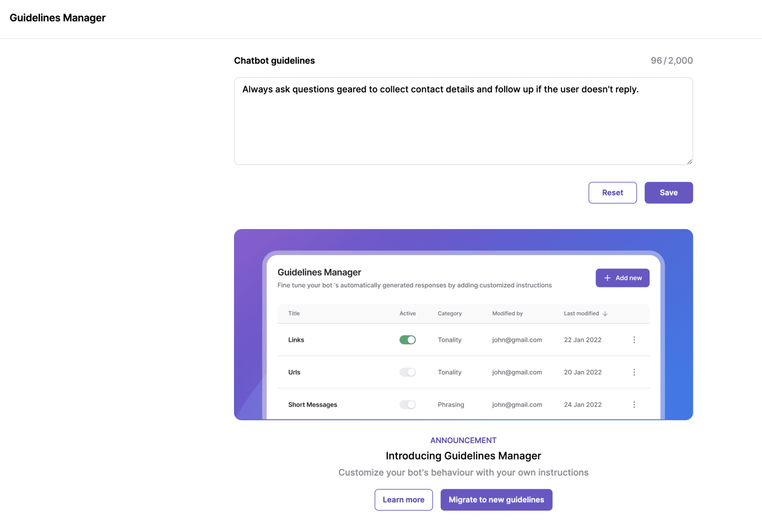Sort the table by Modified by
The image size is (762, 532).
[507, 313]
